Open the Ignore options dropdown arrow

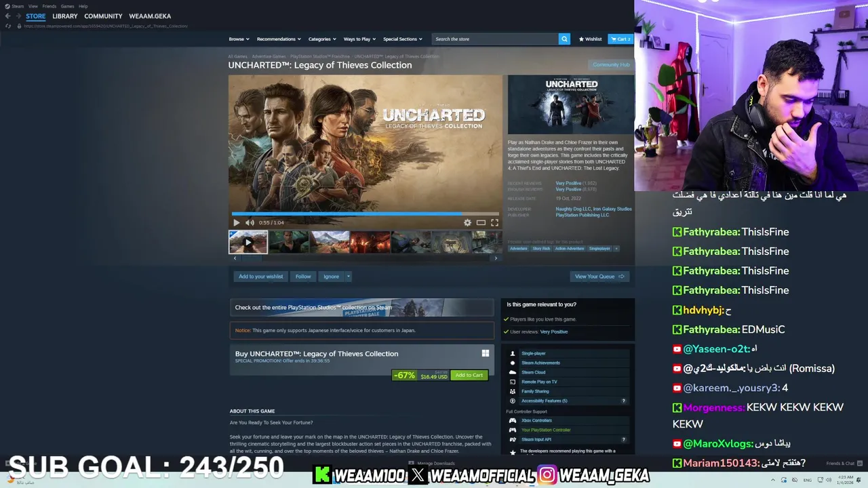coord(348,277)
